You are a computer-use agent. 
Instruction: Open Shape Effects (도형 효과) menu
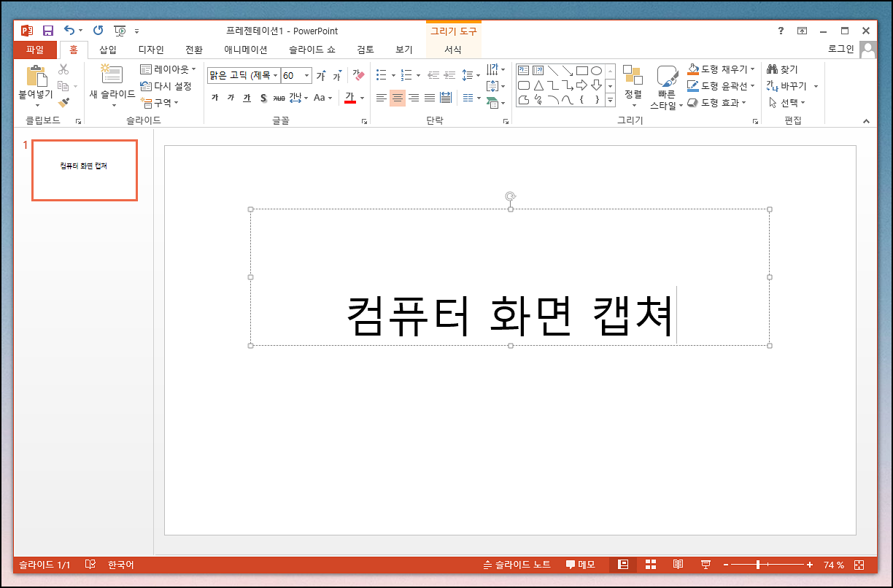click(717, 103)
